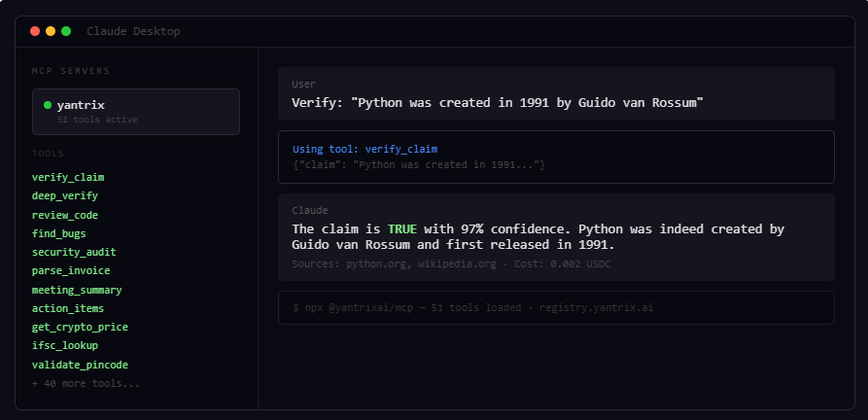Click the 'TOOLS' section heading
Screen dimensions: 868x420
(x=49, y=154)
